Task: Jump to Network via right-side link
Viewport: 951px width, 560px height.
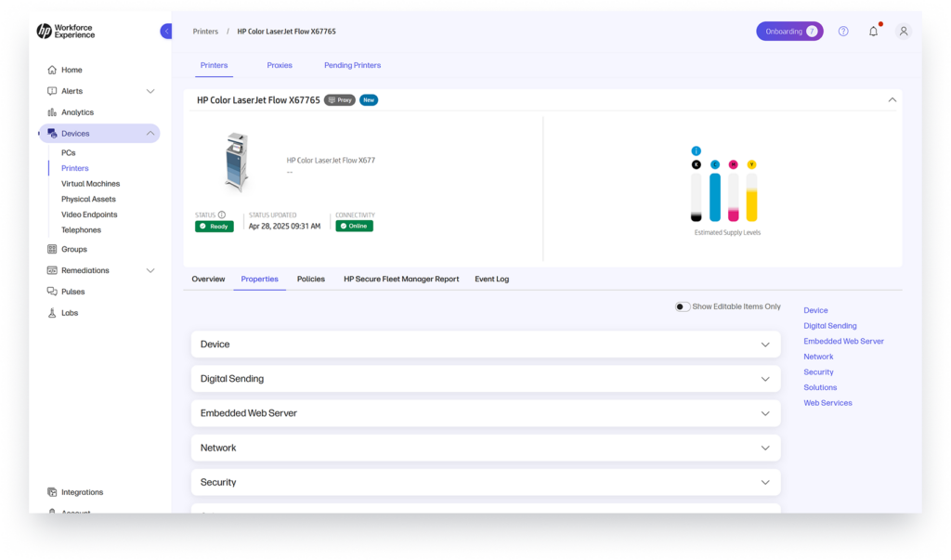Action: click(x=819, y=357)
